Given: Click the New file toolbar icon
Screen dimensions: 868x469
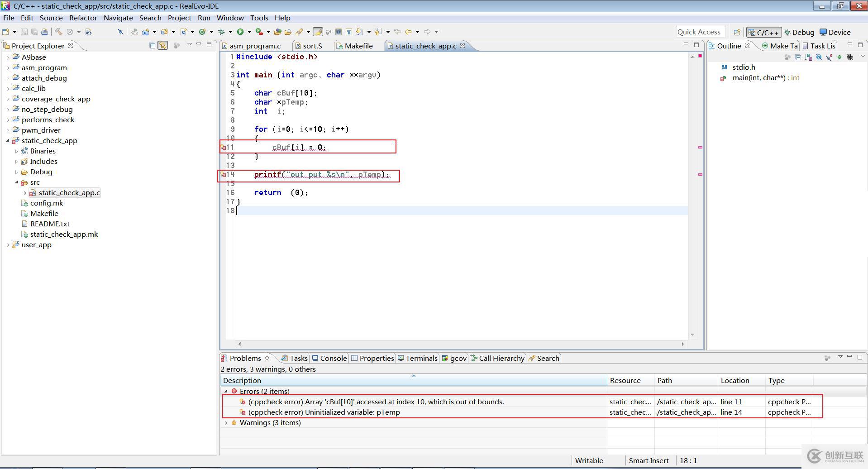Looking at the screenshot, I should pyautogui.click(x=5, y=32).
